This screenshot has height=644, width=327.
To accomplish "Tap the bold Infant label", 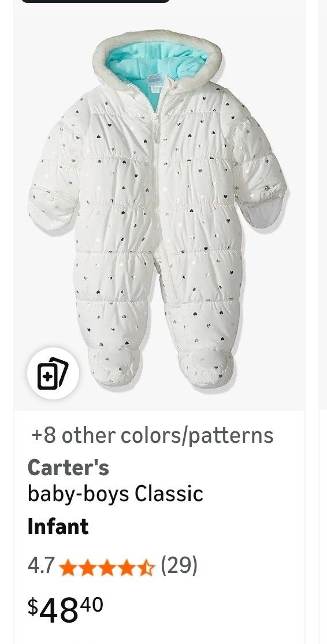I will click(x=58, y=526).
